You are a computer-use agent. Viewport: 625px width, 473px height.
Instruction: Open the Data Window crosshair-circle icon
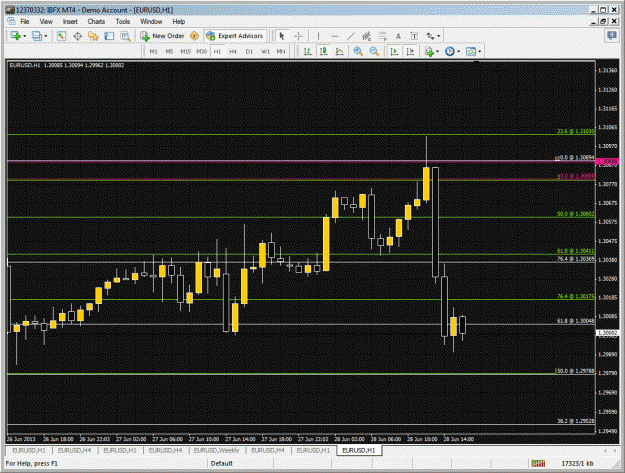(x=77, y=36)
